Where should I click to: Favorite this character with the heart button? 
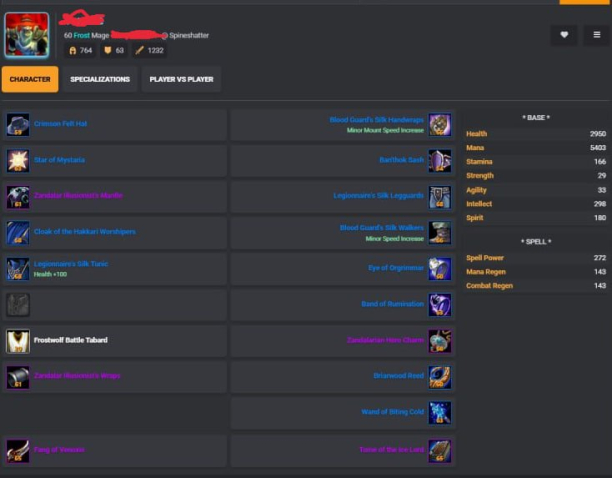(x=564, y=35)
